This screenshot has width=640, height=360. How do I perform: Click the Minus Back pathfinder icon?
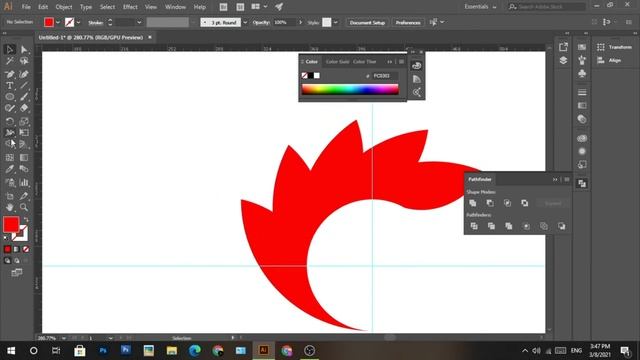[x=562, y=226]
